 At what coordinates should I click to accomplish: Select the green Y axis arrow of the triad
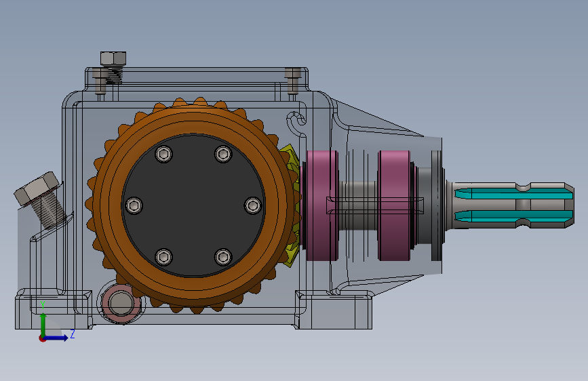43,323
